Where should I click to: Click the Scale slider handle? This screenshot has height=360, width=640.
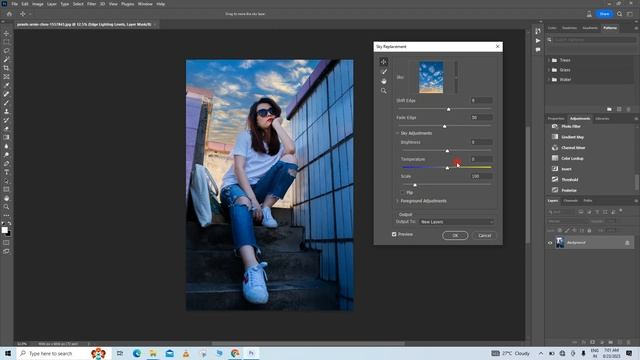[415, 185]
